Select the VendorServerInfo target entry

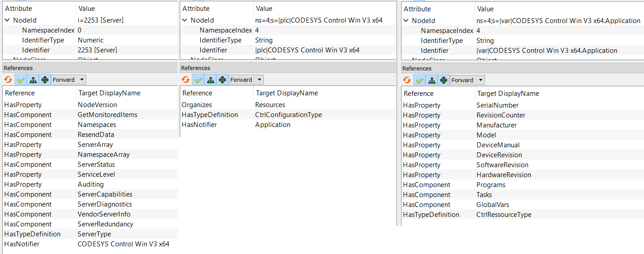pos(104,214)
